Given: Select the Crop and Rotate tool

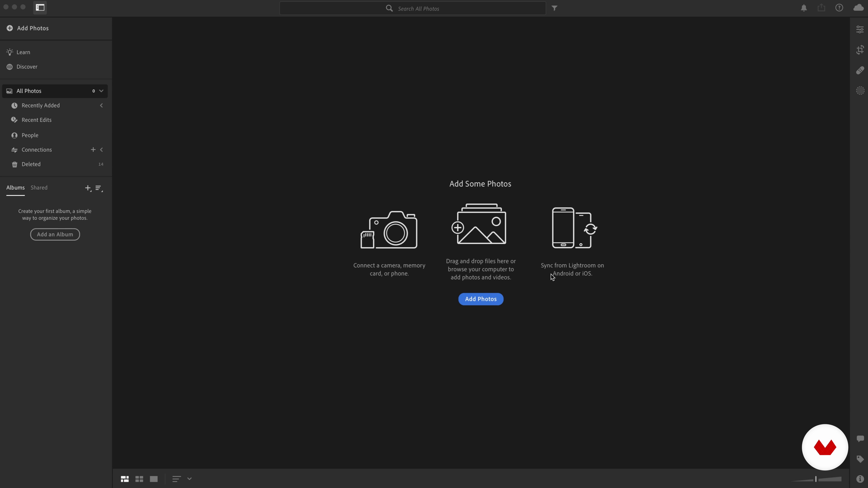Looking at the screenshot, I should pyautogui.click(x=860, y=50).
